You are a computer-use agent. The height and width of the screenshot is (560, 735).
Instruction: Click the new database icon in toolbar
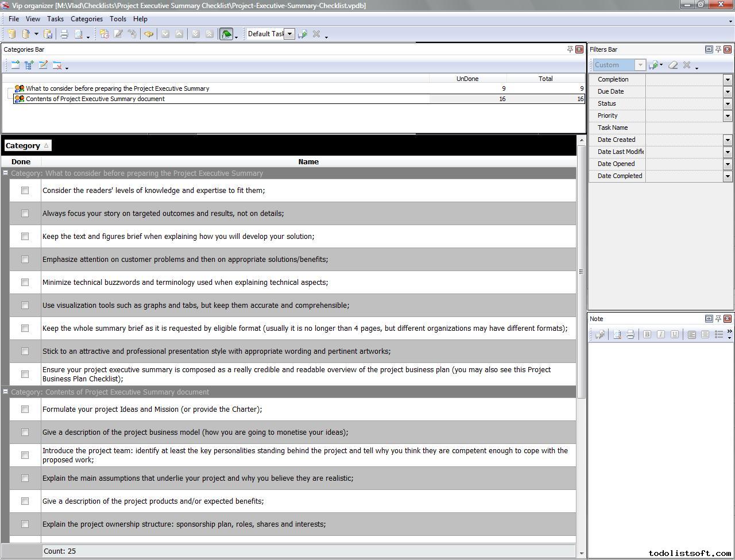pos(11,34)
